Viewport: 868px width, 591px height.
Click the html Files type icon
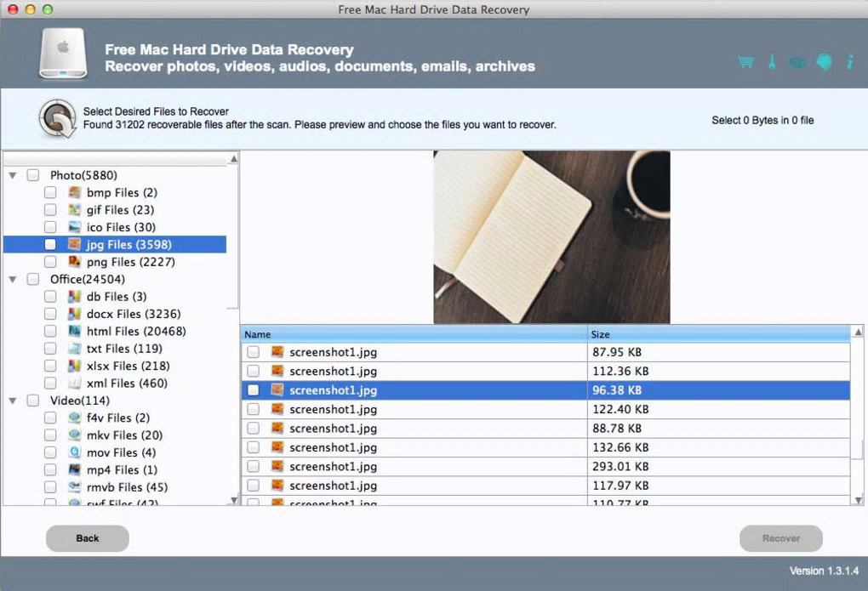tap(74, 331)
